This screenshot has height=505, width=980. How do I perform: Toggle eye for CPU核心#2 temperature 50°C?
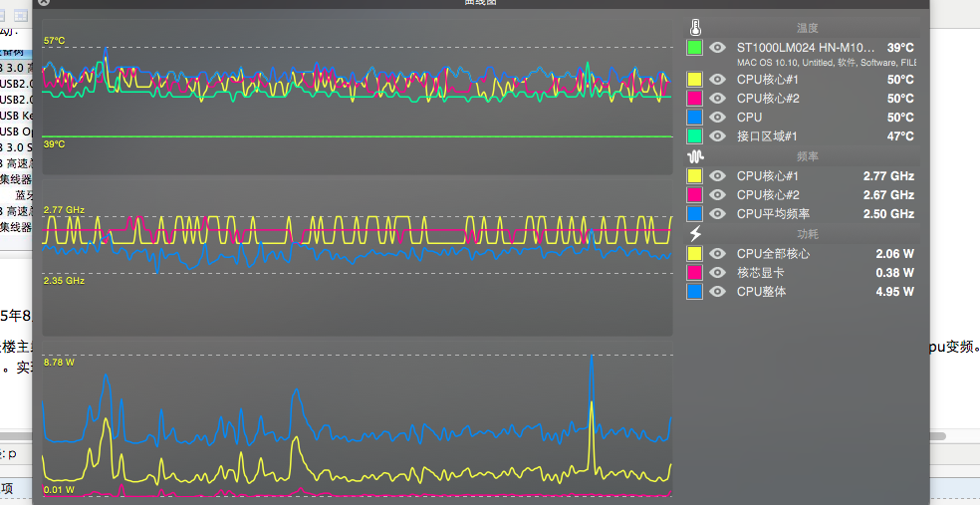tap(717, 99)
